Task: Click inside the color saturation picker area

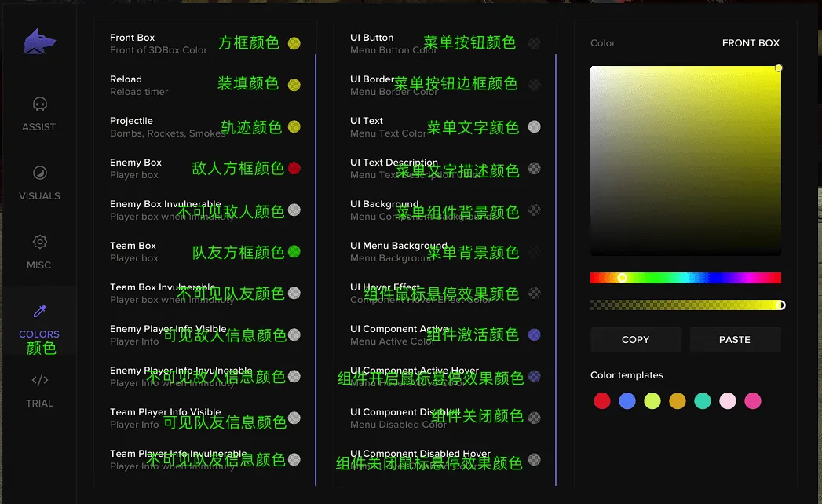Action: (x=685, y=160)
